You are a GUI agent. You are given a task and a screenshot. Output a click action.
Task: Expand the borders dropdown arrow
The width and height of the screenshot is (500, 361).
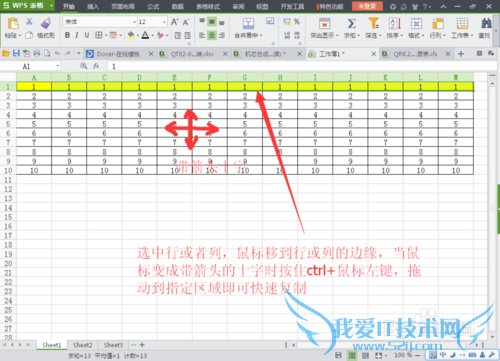pyautogui.click(x=106, y=35)
